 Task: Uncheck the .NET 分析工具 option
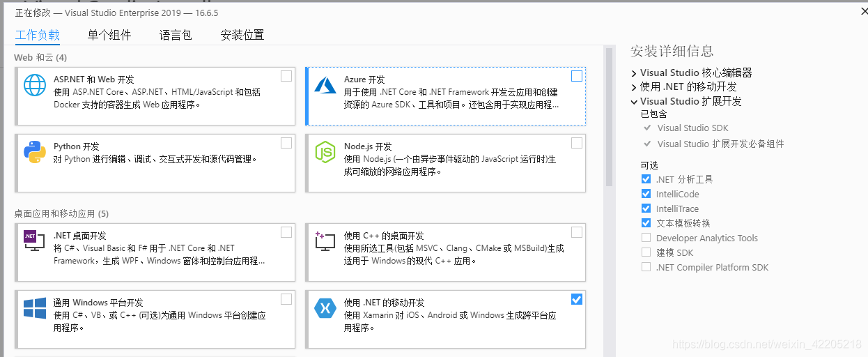point(646,179)
